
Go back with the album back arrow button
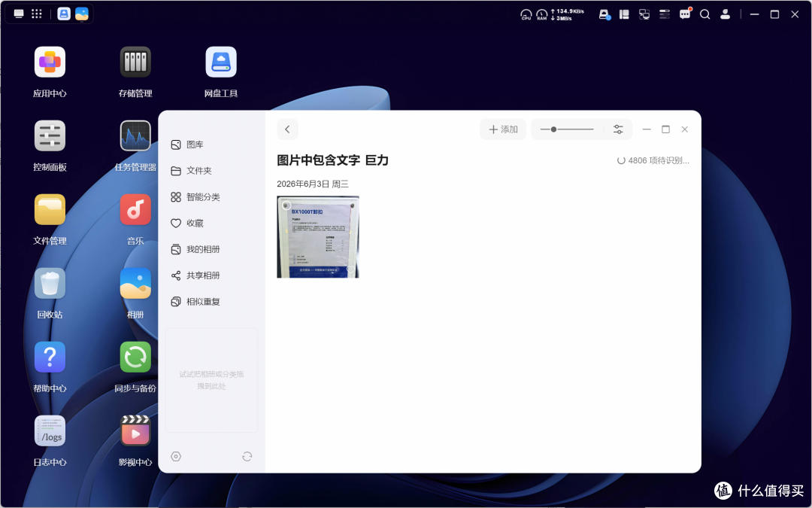[x=287, y=129]
